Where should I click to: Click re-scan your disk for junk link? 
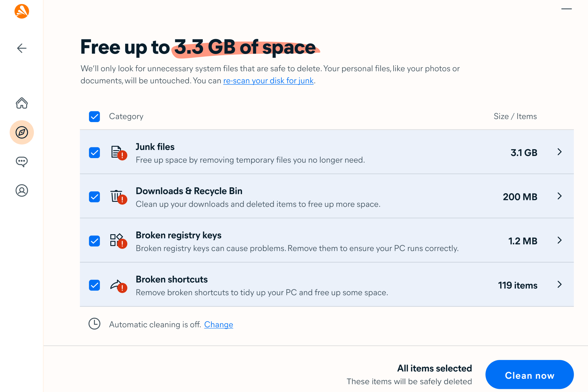coord(268,81)
